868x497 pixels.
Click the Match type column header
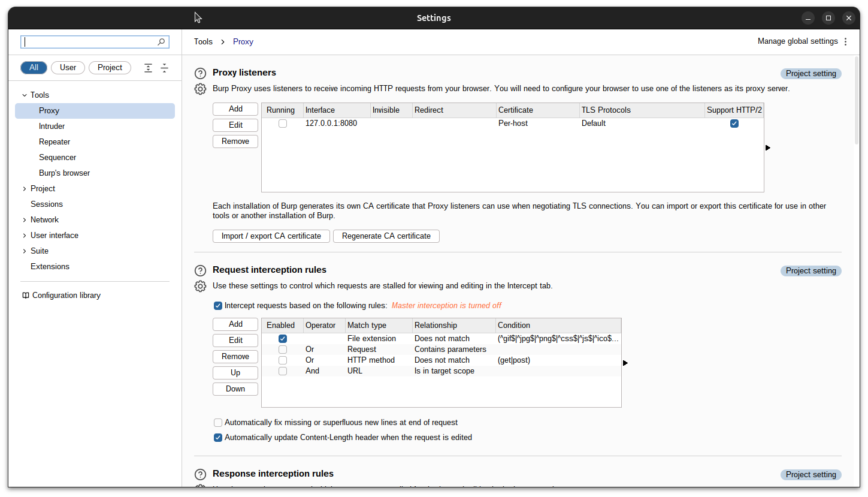(379, 326)
